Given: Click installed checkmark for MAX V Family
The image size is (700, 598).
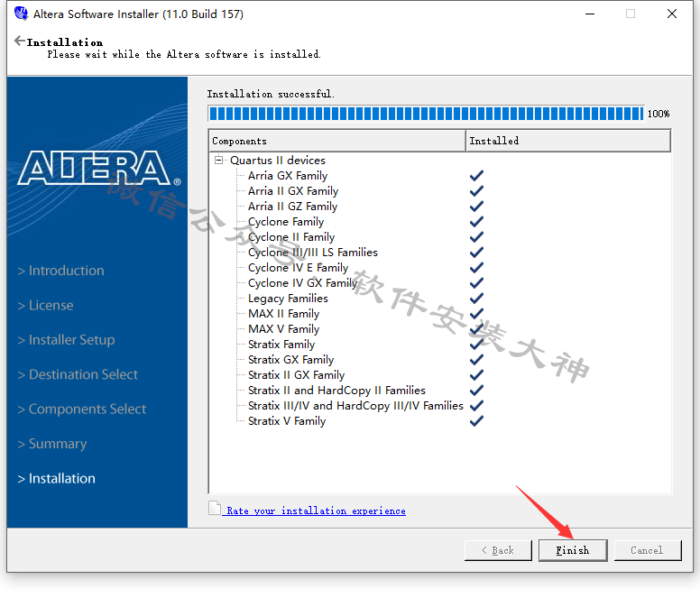Looking at the screenshot, I should [476, 329].
